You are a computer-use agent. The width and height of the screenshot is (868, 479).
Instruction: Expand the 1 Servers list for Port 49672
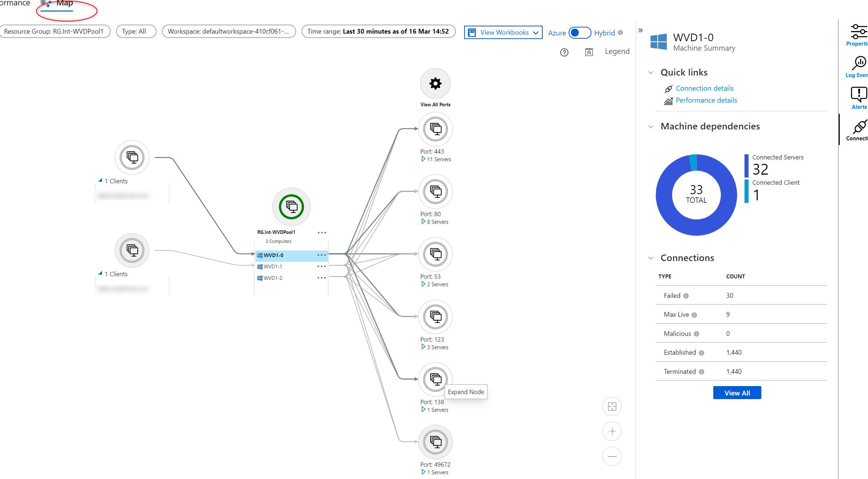(423, 472)
